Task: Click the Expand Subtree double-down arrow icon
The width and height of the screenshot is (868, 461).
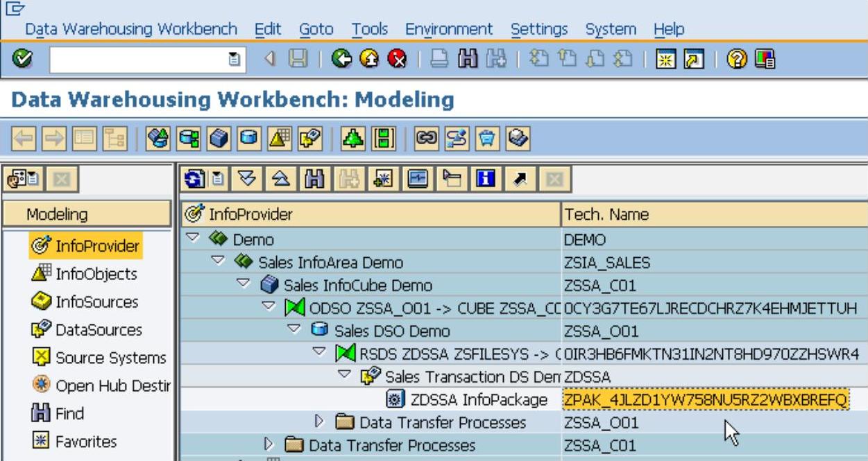Action: point(248,180)
